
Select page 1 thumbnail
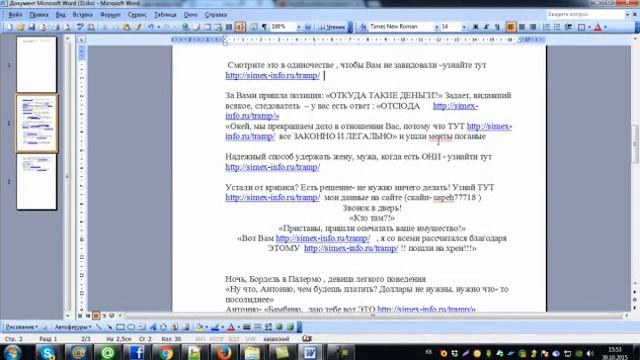36,64
